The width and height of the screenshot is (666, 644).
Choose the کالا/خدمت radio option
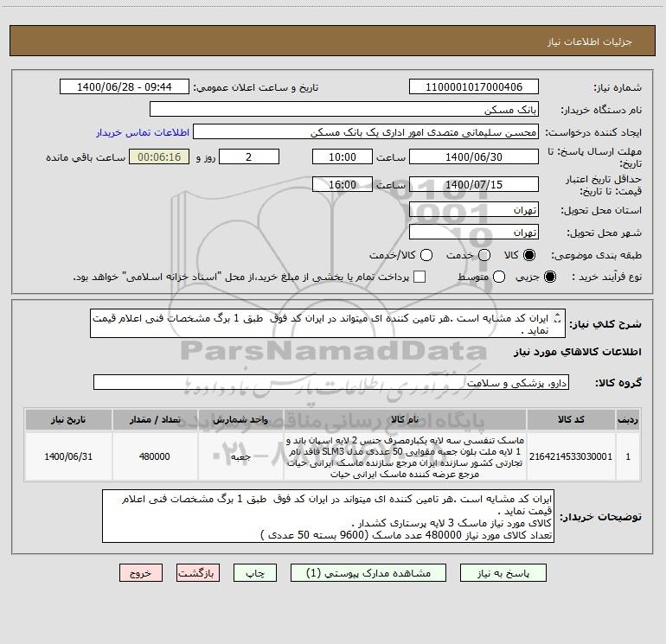point(426,255)
